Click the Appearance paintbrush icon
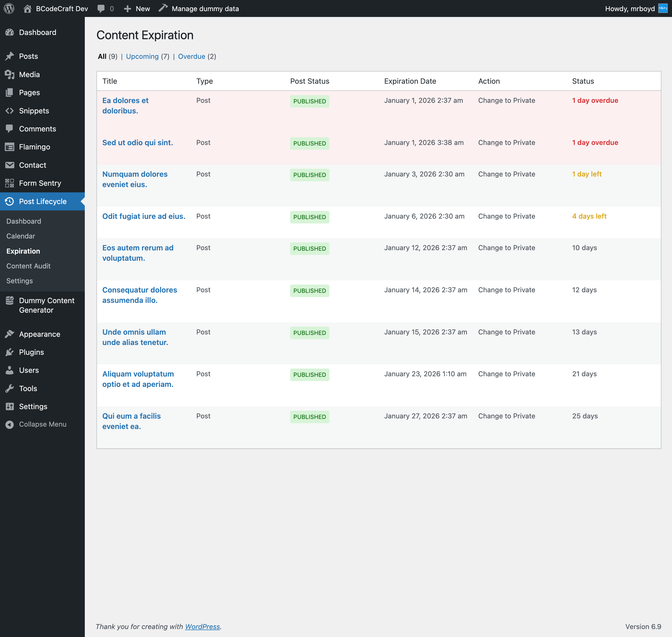Screen dimensions: 672x637 point(10,334)
